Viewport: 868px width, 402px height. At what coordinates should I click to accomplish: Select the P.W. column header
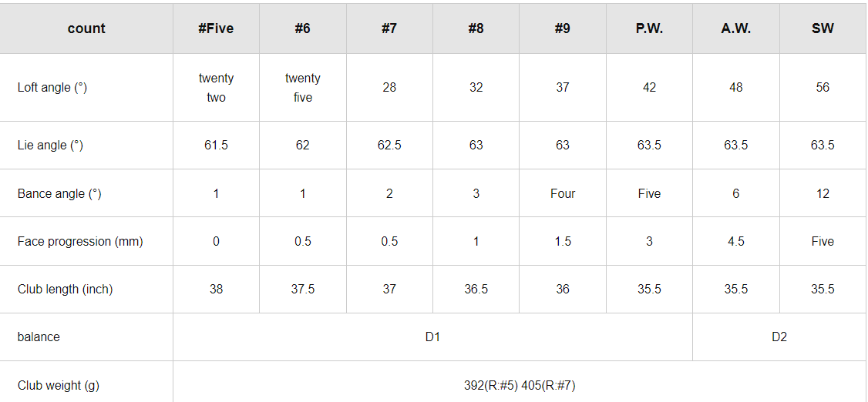point(649,28)
